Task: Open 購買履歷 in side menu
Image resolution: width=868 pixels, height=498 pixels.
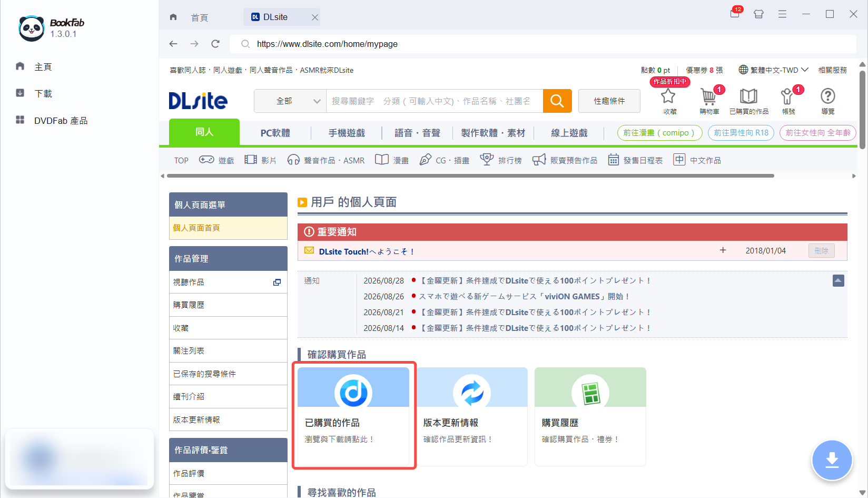Action: click(x=228, y=305)
